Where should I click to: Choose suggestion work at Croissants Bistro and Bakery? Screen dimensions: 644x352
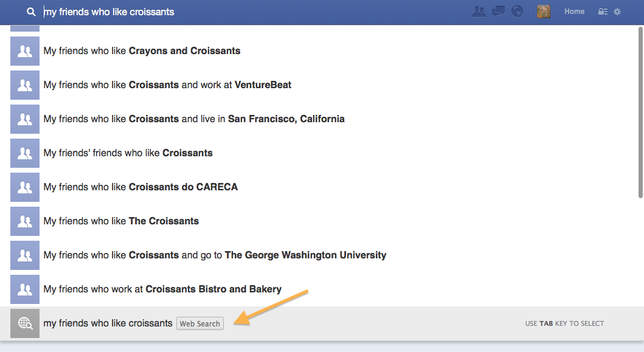162,289
